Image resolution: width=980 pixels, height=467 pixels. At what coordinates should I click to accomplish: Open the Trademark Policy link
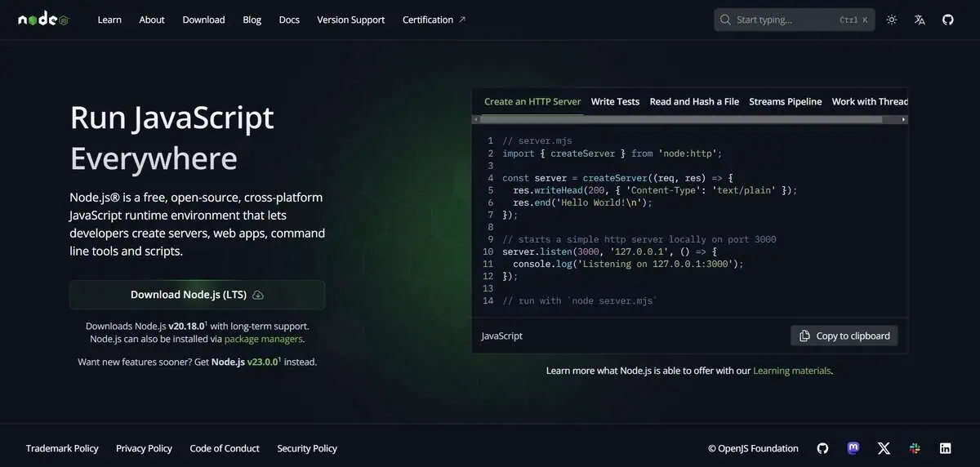pos(62,448)
